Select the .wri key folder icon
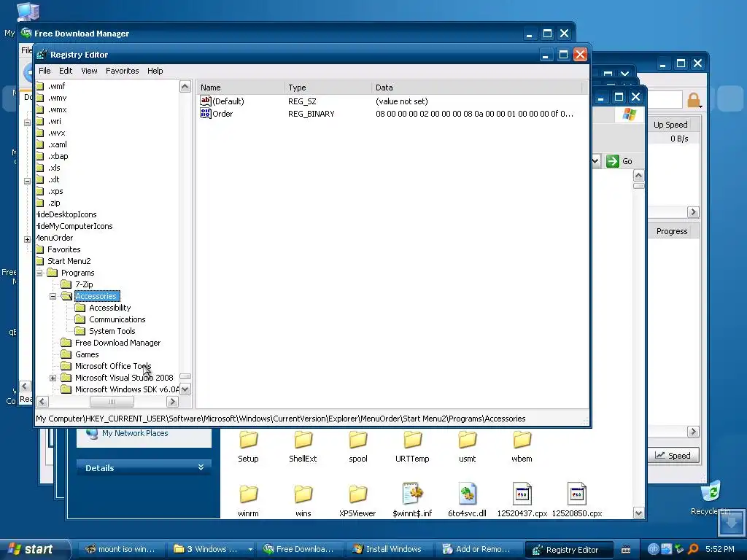 tap(40, 121)
